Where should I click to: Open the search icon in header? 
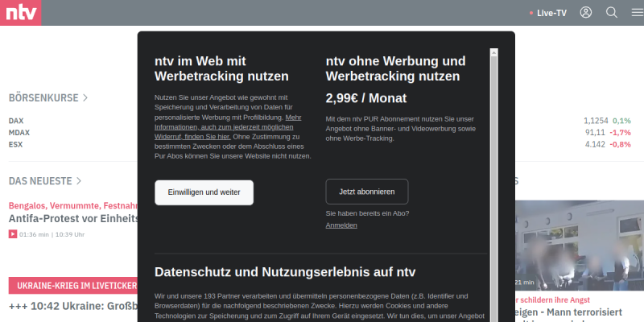tap(612, 12)
